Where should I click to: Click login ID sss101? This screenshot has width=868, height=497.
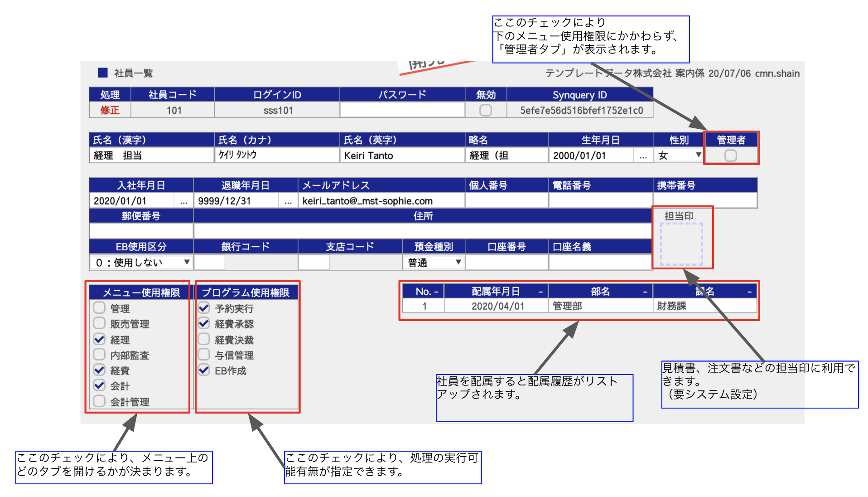[278, 110]
